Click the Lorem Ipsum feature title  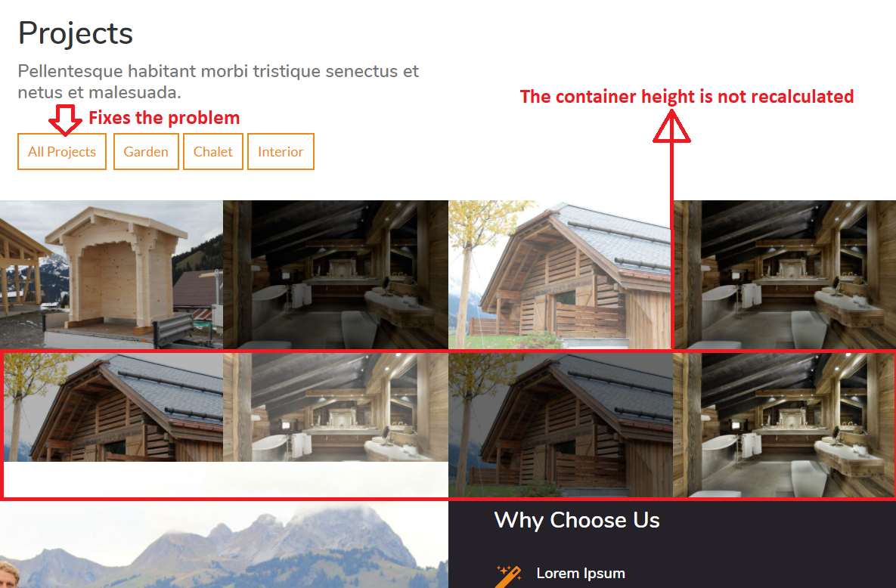click(581, 573)
